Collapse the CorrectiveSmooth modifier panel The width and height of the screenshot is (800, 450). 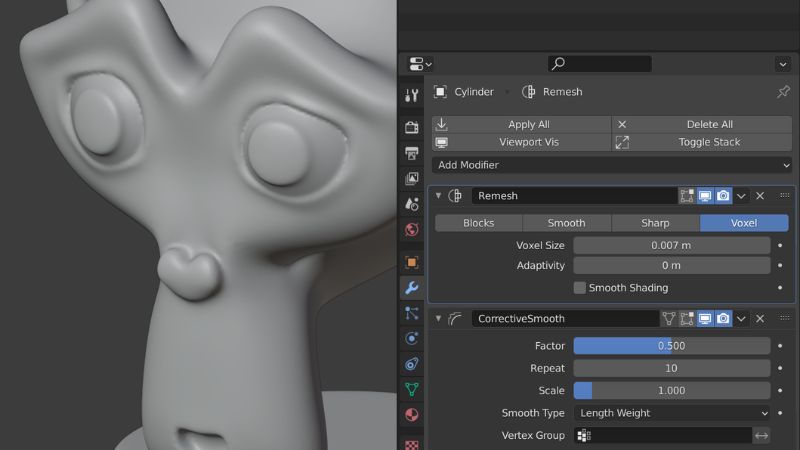[x=438, y=318]
